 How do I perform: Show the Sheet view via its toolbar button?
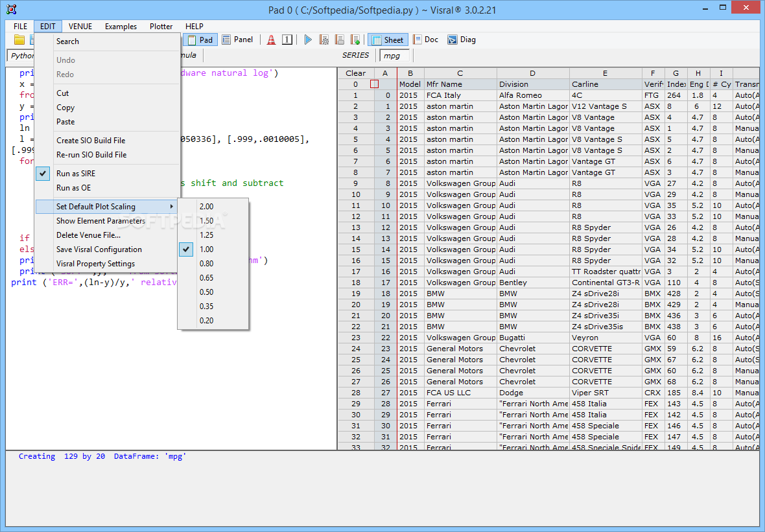click(x=388, y=40)
